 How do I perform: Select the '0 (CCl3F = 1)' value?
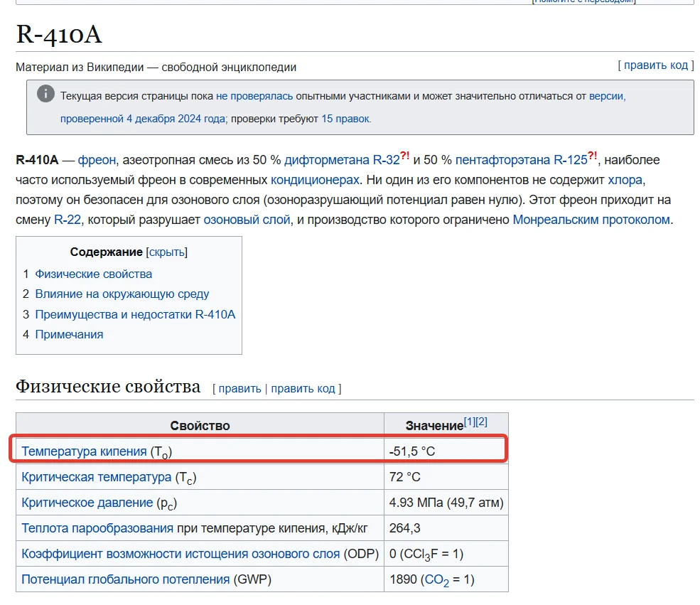tap(426, 554)
